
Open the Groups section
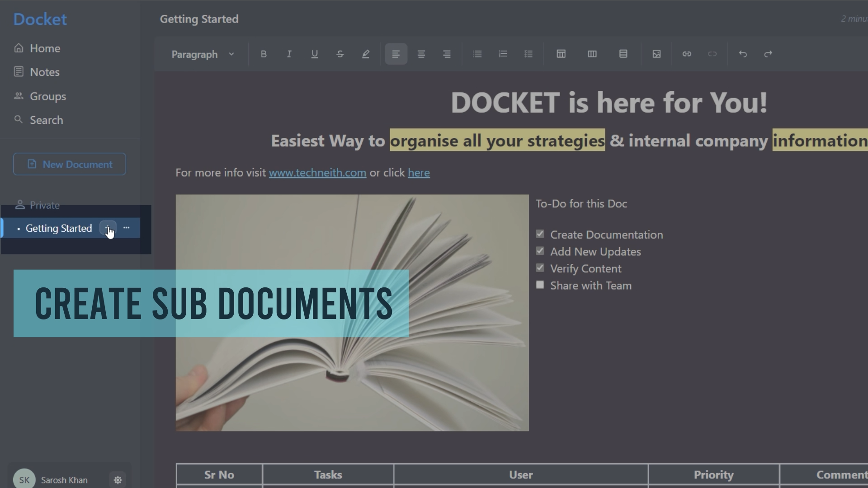coord(47,96)
